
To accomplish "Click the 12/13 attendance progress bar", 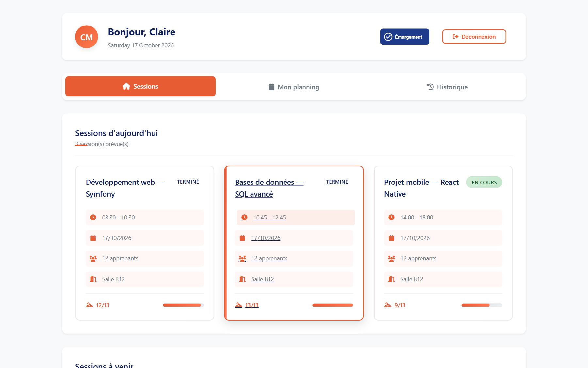I will (183, 305).
